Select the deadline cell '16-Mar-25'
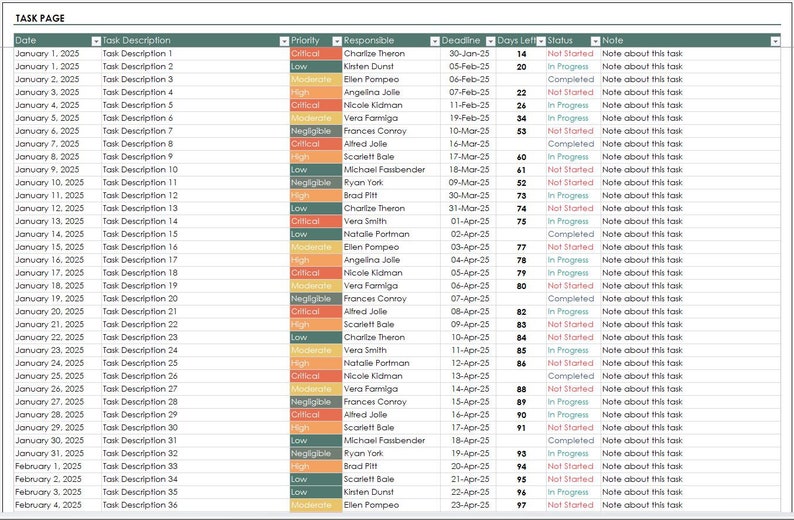The image size is (794, 520). tap(468, 144)
